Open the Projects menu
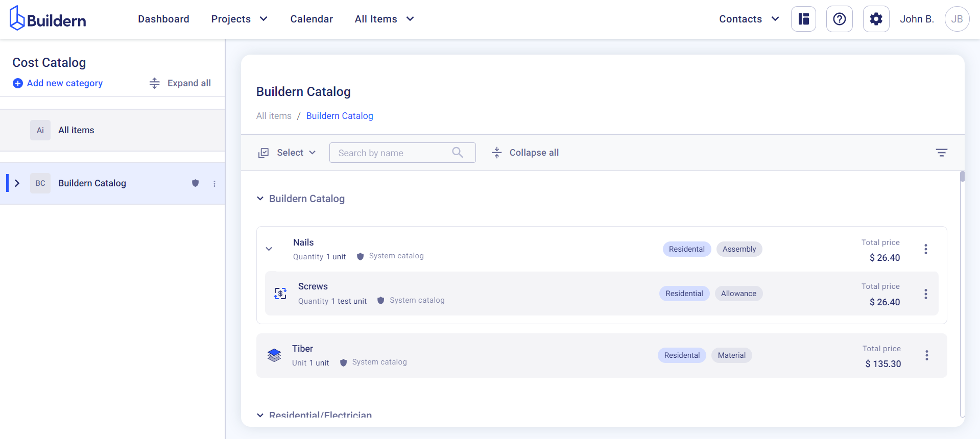This screenshot has height=439, width=980. 239,19
